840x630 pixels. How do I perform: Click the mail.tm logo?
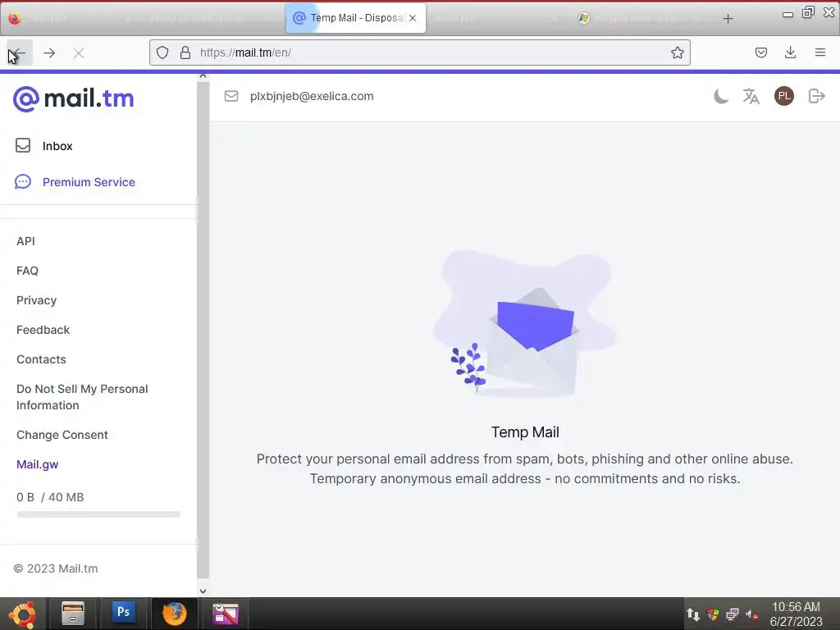pos(73,98)
